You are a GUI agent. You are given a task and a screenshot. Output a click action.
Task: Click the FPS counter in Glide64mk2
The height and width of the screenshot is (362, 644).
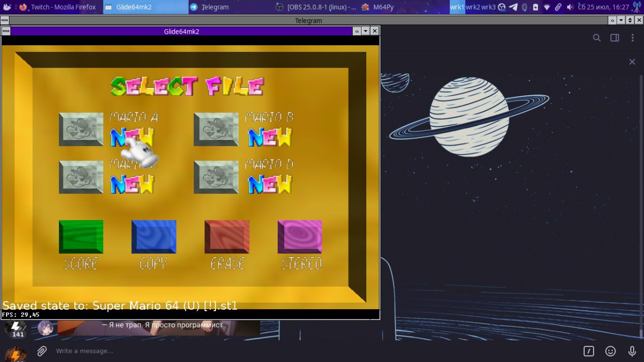21,315
